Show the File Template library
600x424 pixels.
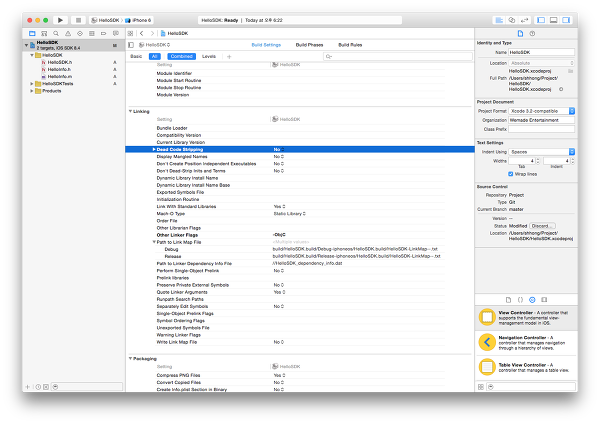508,300
